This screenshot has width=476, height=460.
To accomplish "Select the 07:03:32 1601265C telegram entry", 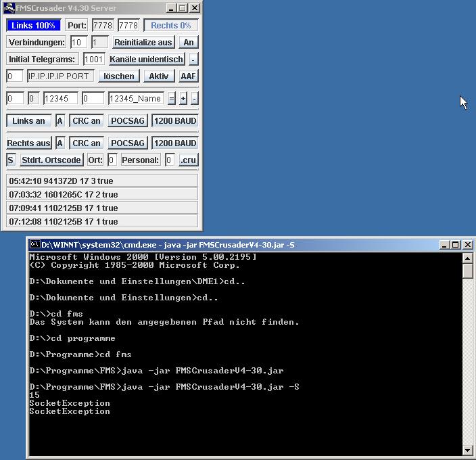I will (x=101, y=195).
